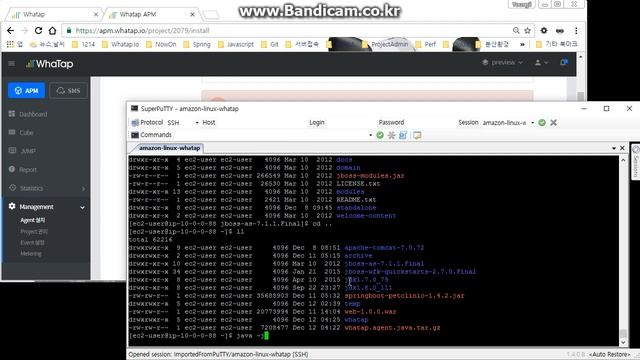Click the document icon in Commands toolbar

[x=417, y=135]
